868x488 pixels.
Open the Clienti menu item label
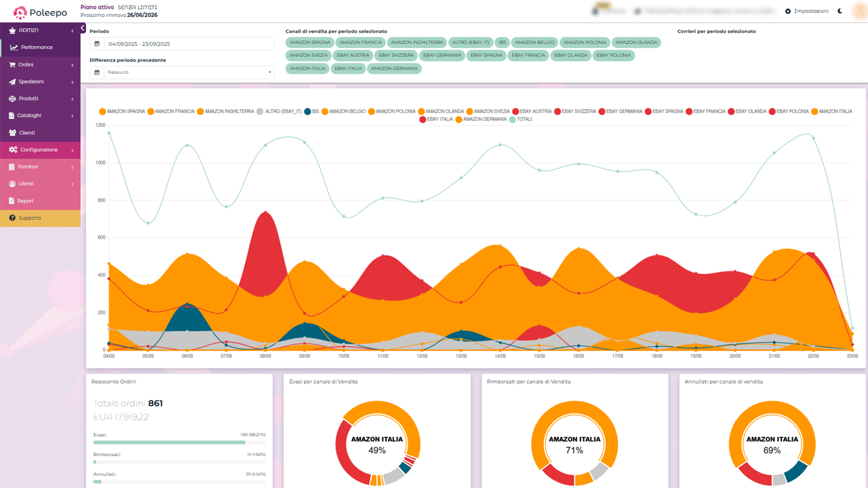(26, 133)
